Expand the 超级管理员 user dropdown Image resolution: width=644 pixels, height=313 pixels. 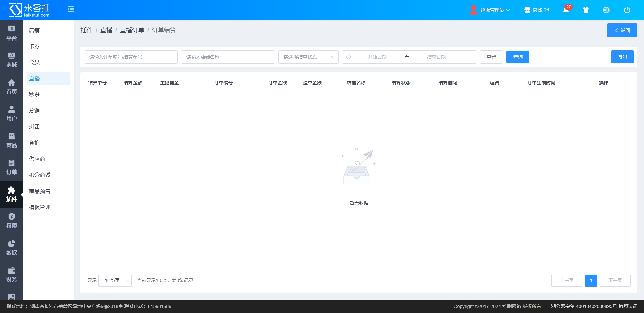pos(490,10)
